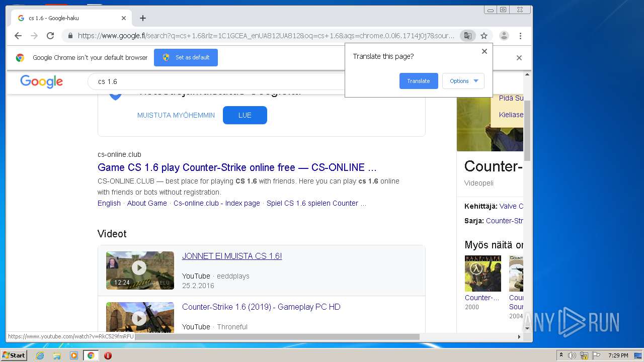Select the cs 1.6 - Google-haku tab
This screenshot has width=644, height=362.
70,18
